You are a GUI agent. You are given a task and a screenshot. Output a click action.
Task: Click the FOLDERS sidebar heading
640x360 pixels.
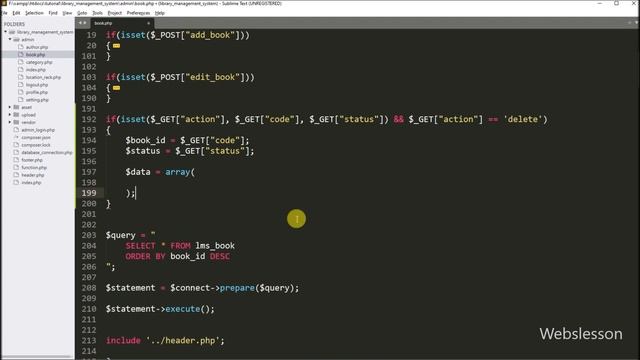tap(14, 24)
